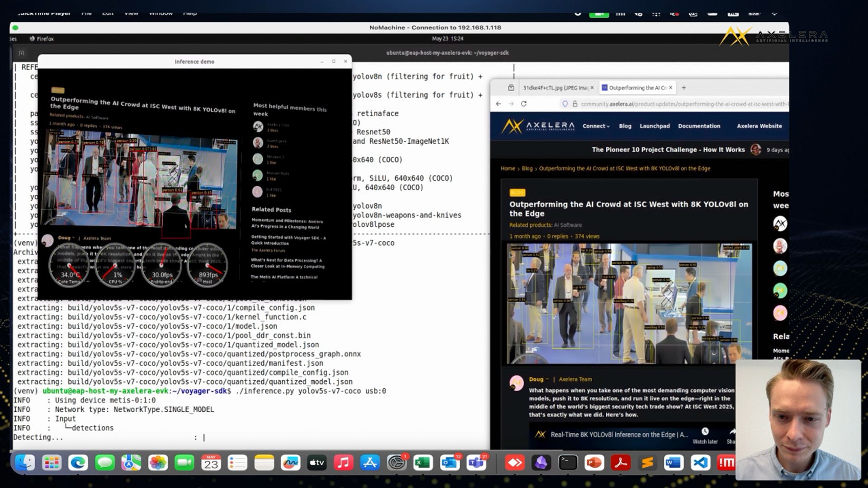
Task: Click the article title in the breadcrumb
Action: click(x=624, y=169)
